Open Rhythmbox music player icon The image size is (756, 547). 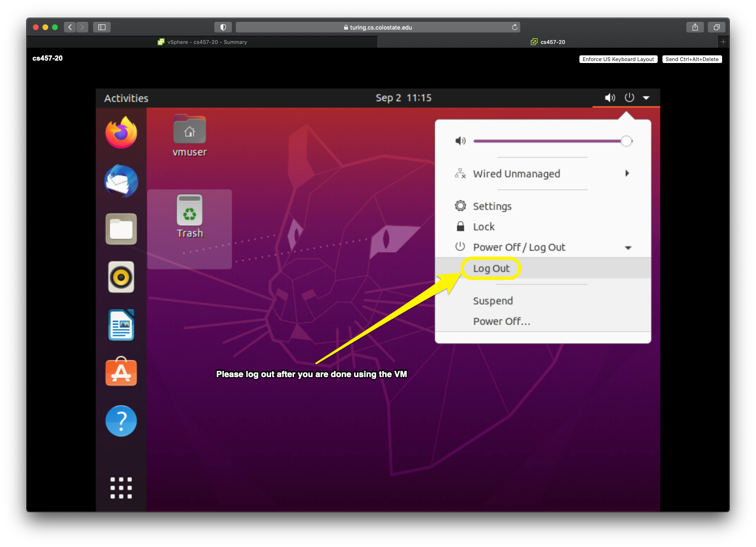121,277
